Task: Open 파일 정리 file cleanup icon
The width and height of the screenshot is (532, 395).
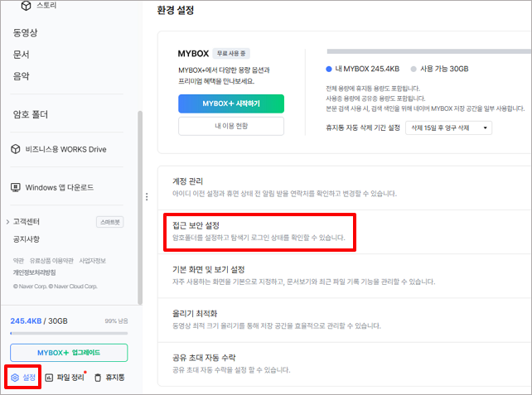Action: 49,378
